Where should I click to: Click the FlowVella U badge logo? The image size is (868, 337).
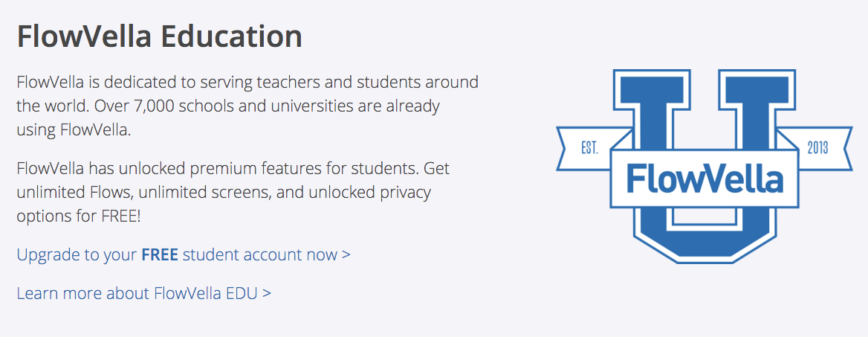[705, 167]
